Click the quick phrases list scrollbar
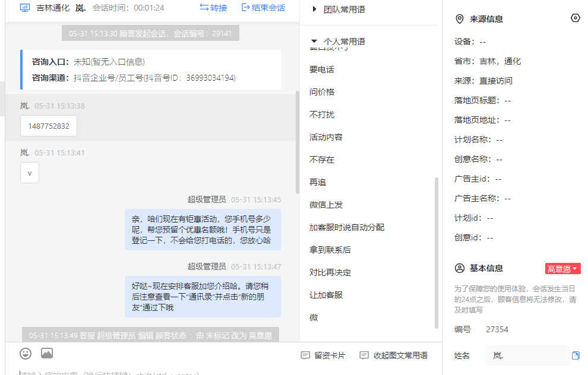 point(436,253)
